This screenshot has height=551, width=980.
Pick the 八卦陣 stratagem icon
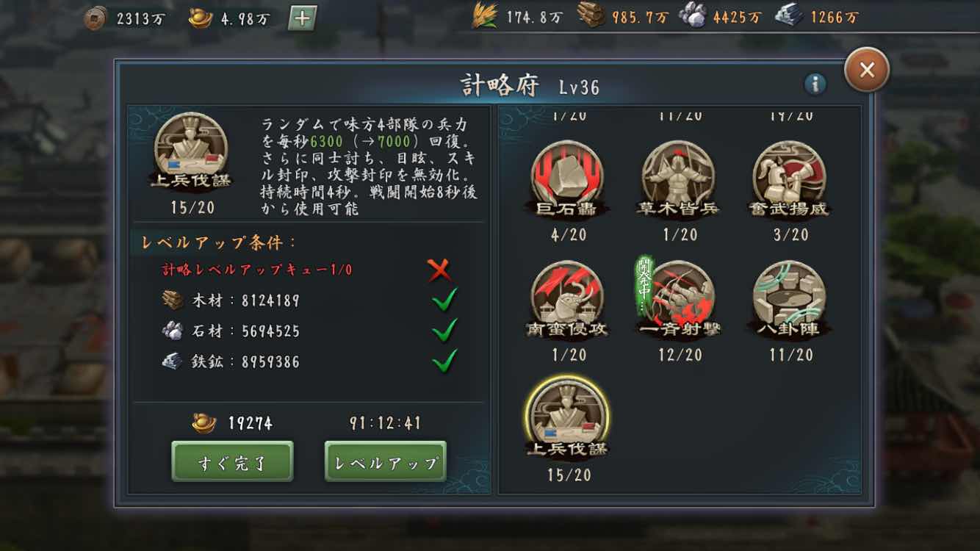[790, 298]
